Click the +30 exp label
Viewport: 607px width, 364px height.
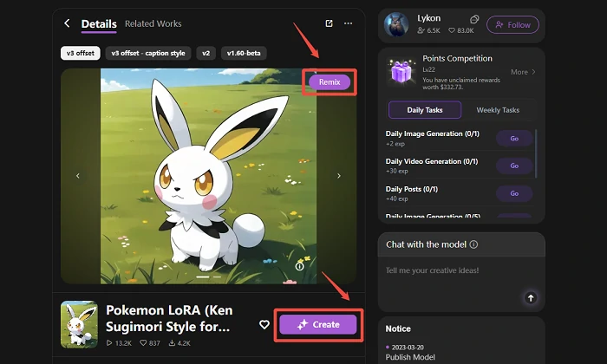click(397, 171)
